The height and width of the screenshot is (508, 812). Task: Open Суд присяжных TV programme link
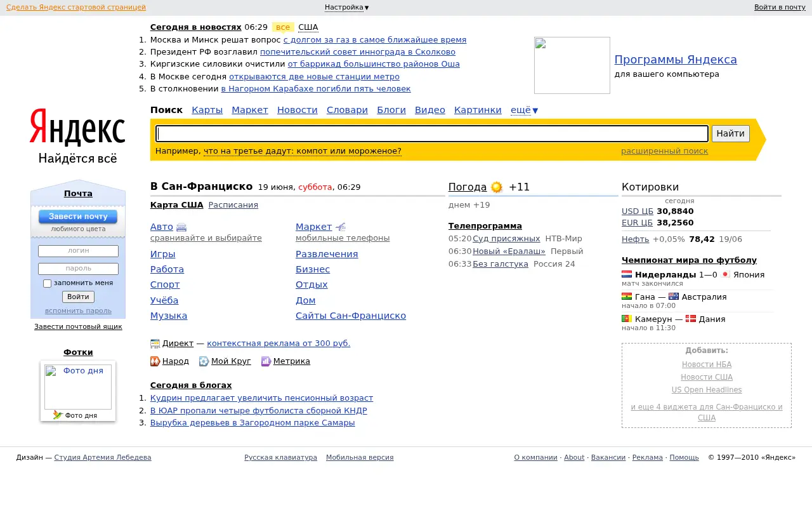506,239
